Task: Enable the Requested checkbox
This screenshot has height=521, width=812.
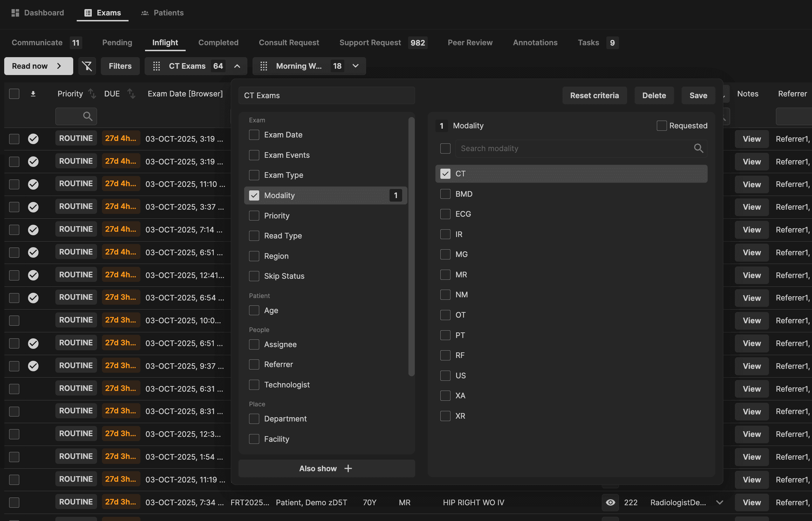Action: click(661, 126)
